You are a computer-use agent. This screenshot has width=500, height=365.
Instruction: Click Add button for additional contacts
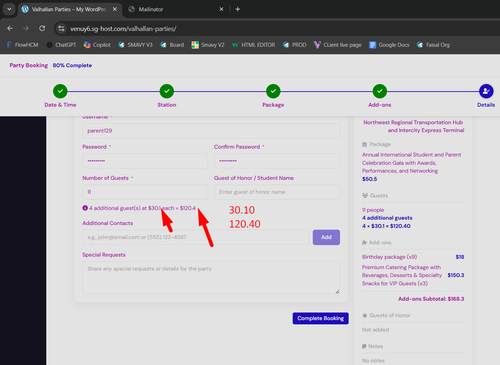[x=326, y=237]
